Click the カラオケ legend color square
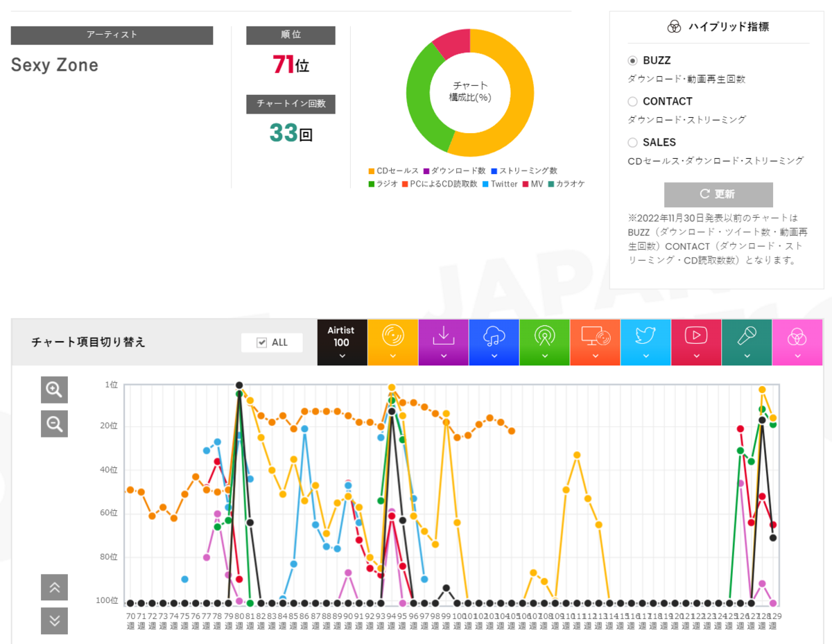This screenshot has width=832, height=644. tap(551, 184)
